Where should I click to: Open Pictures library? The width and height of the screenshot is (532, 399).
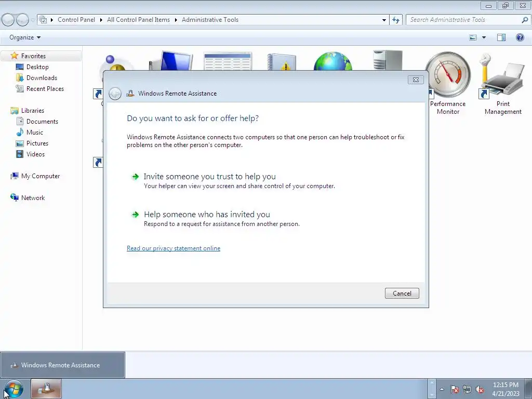[37, 143]
